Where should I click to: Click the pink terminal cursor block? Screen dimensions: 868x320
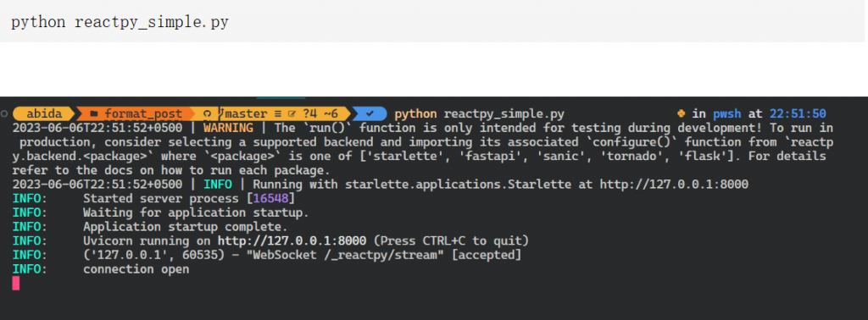coord(16,284)
